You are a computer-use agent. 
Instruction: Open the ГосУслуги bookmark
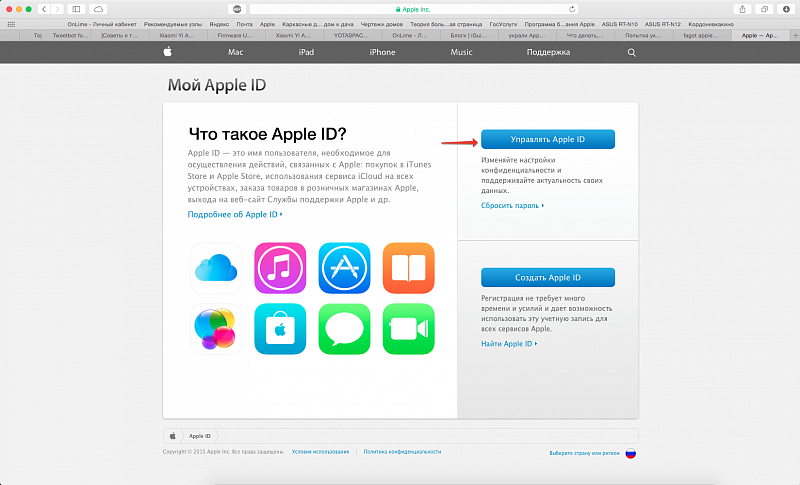[x=503, y=24]
